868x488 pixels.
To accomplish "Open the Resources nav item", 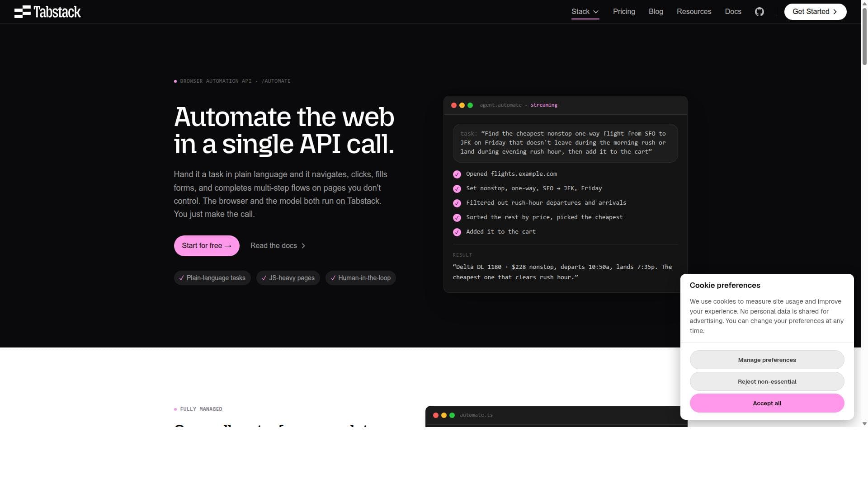I will pyautogui.click(x=694, y=12).
